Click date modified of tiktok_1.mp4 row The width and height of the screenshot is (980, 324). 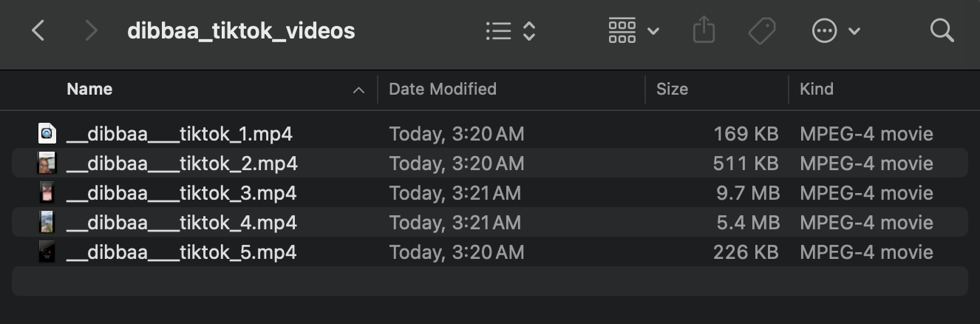457,134
